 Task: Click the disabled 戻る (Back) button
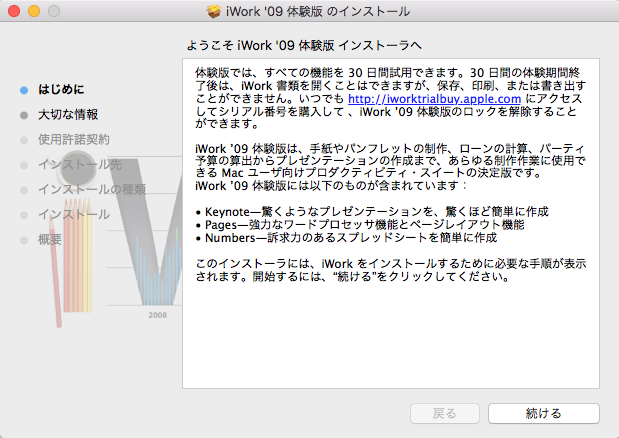[x=445, y=413]
